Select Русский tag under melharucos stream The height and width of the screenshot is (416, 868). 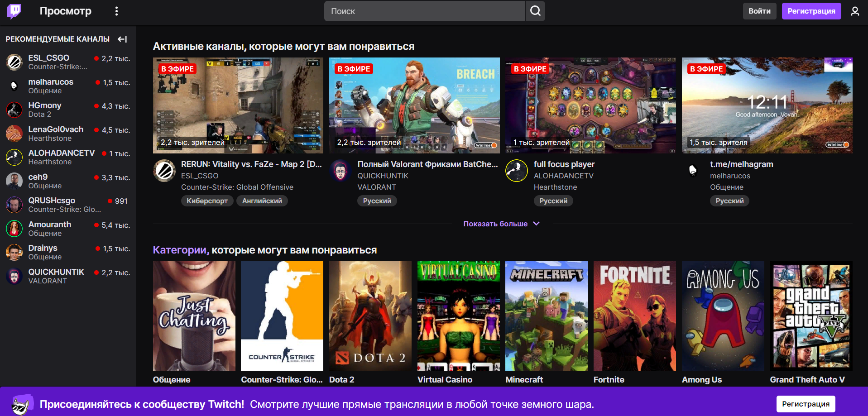729,201
